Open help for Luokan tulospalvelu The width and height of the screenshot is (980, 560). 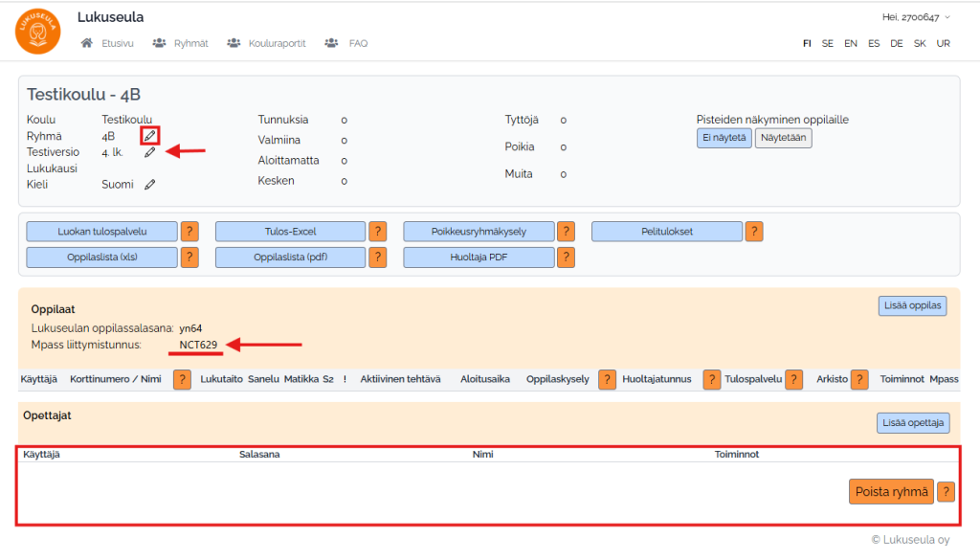[x=189, y=231]
